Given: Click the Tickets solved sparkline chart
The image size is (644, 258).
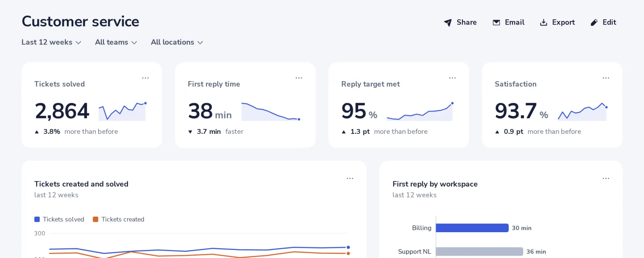Looking at the screenshot, I should pos(122,111).
